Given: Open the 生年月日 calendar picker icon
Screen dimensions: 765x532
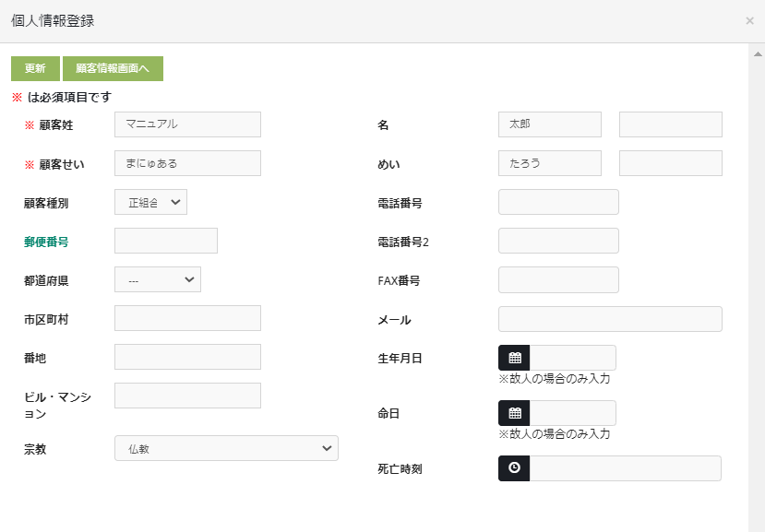Looking at the screenshot, I should (x=514, y=358).
